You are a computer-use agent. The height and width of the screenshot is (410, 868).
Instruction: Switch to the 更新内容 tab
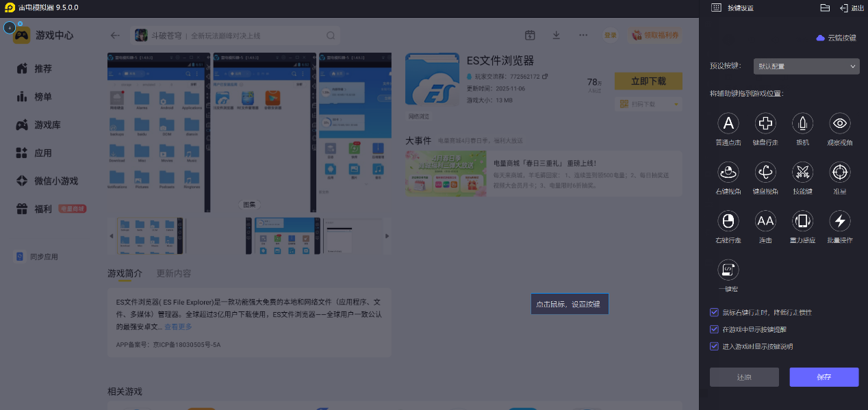pyautogui.click(x=174, y=273)
